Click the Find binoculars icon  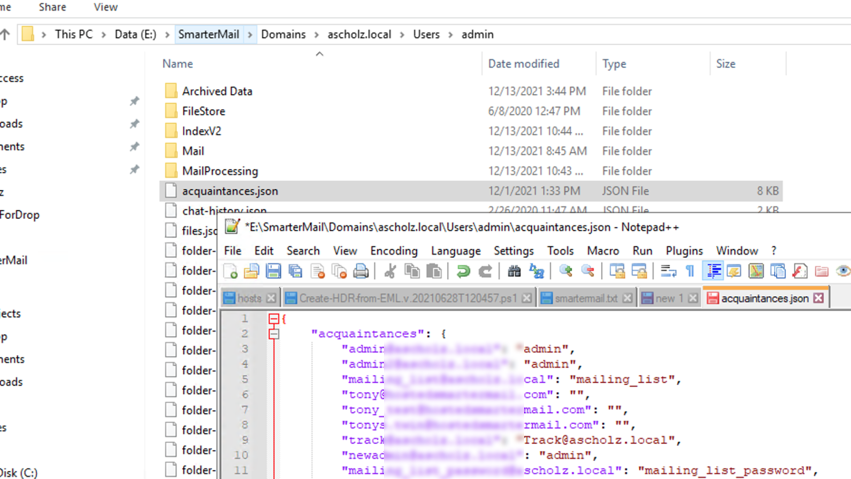(514, 271)
